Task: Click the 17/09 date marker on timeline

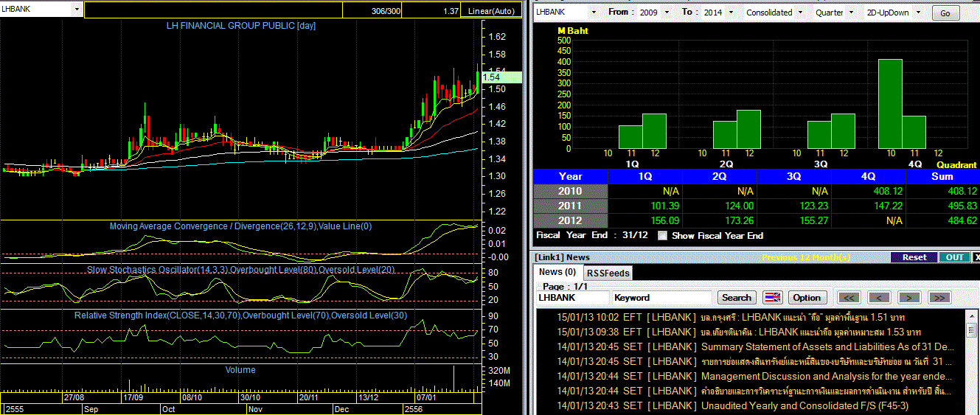Action: 133,397
